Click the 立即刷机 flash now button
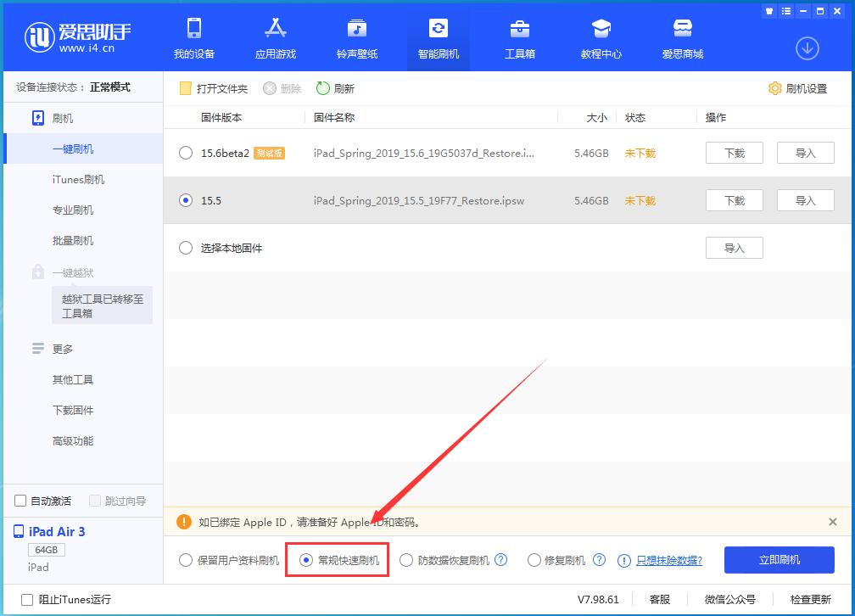 pyautogui.click(x=778, y=560)
